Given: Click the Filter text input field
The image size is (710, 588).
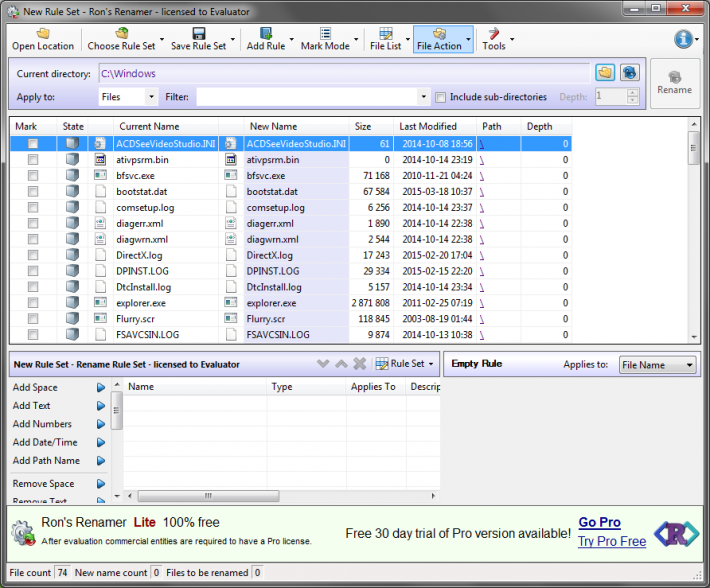Looking at the screenshot, I should [307, 97].
